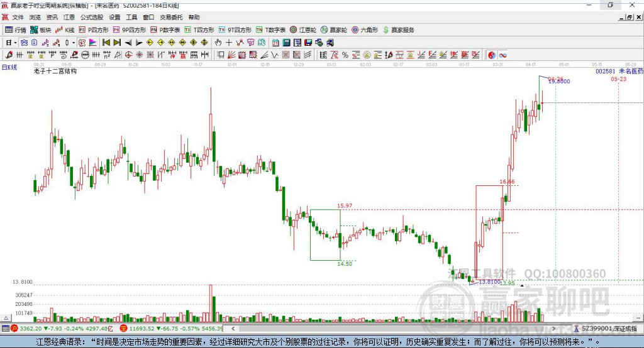The image size is (644, 348).
Task: Open the 板块 sector view
Action: click(x=41, y=30)
